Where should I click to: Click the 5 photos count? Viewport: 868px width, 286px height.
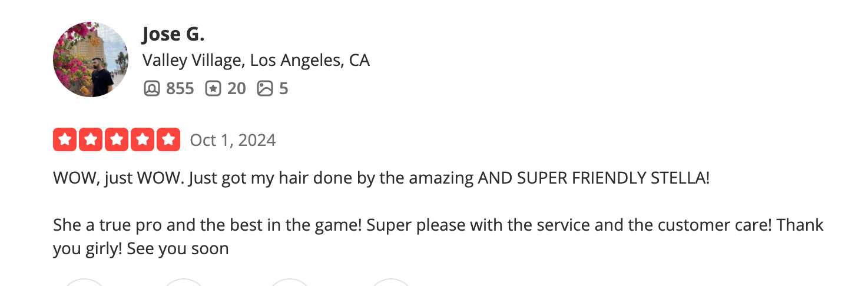[x=283, y=88]
